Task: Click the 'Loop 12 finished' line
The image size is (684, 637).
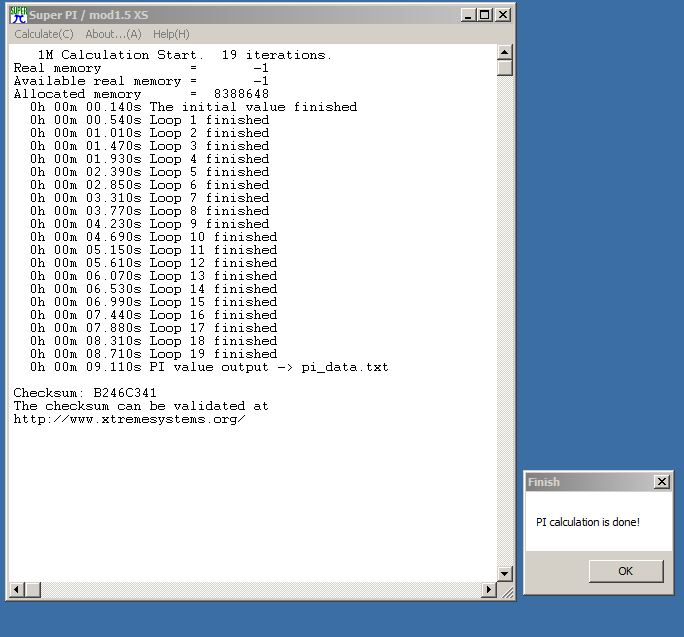Action: tap(154, 263)
